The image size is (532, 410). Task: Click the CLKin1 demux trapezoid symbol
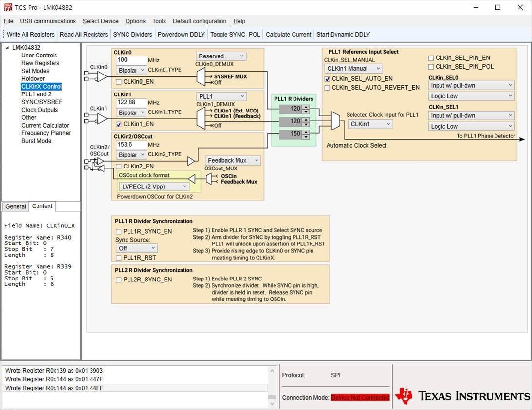201,119
